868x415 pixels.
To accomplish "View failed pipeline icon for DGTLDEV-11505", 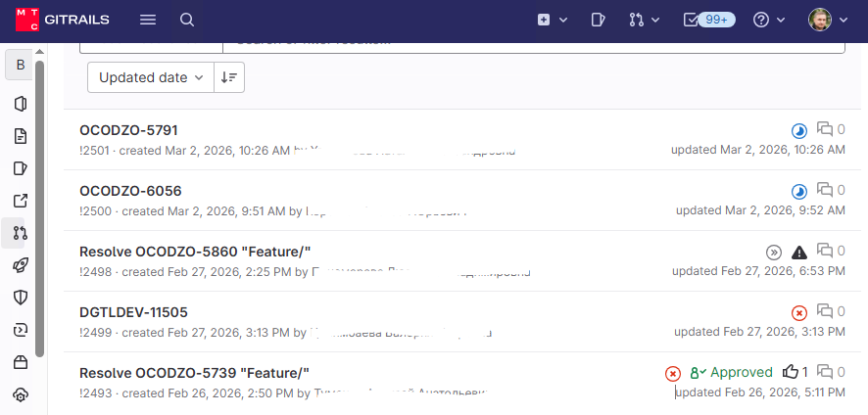I will pos(798,313).
